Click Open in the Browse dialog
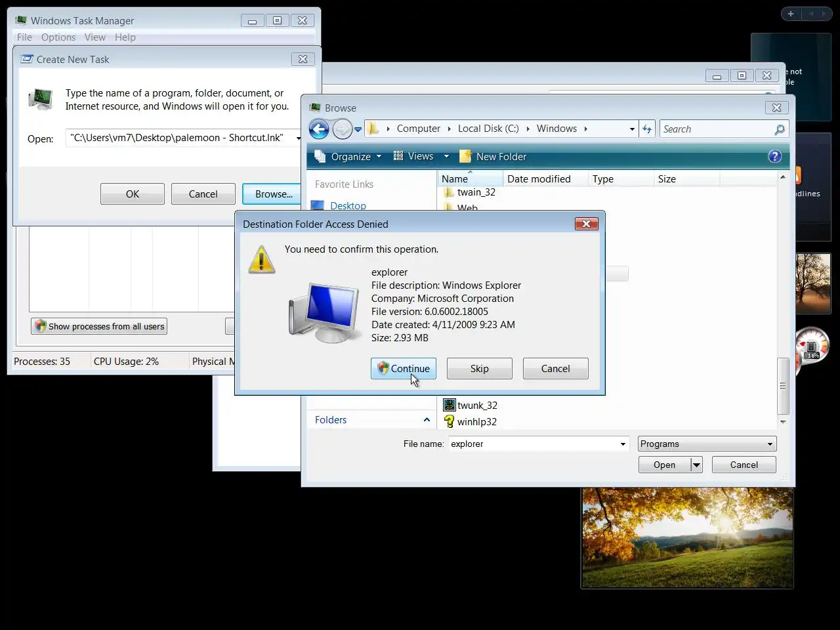Viewport: 840px width, 630px height. pyautogui.click(x=664, y=465)
